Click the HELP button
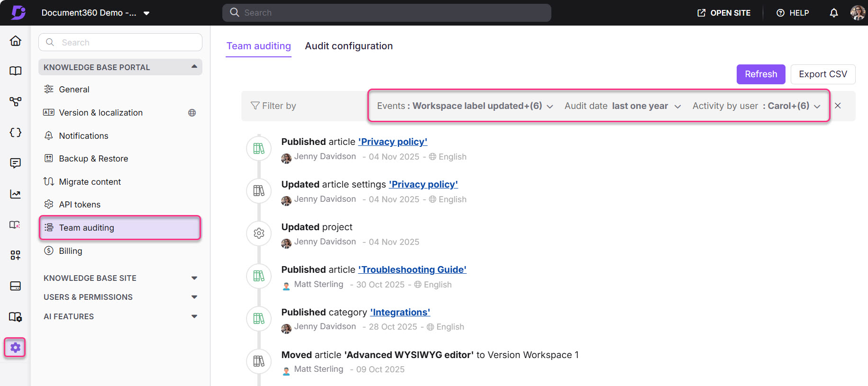 tap(793, 13)
